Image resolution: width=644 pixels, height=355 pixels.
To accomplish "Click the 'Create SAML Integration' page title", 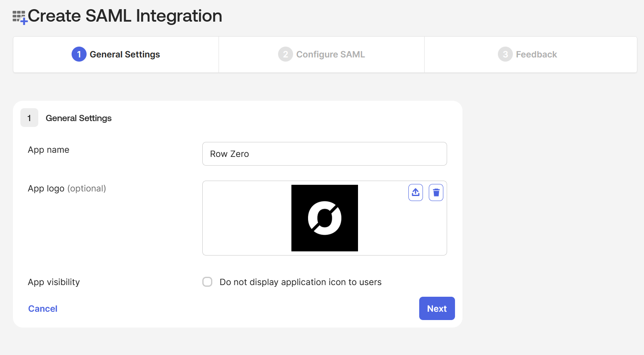I will tap(125, 16).
